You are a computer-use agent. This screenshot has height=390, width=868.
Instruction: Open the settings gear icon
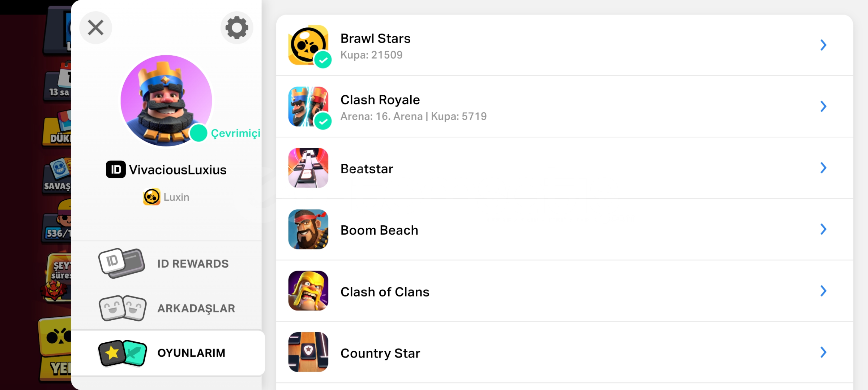point(237,27)
